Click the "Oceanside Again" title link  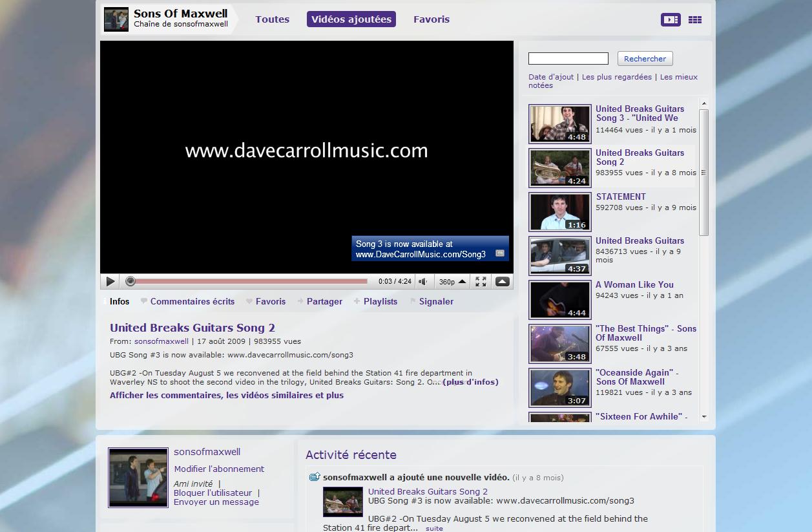point(637,377)
